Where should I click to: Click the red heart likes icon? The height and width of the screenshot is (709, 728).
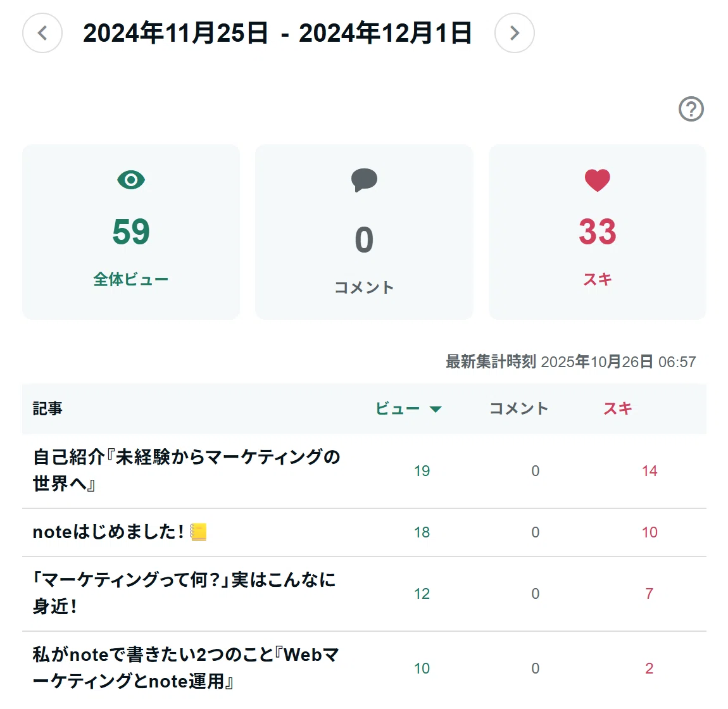click(597, 180)
